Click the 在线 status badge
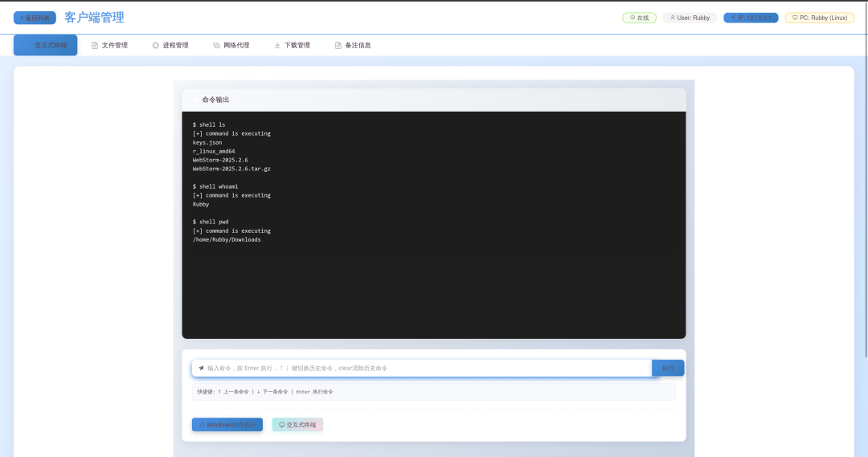This screenshot has height=457, width=868. (x=640, y=18)
